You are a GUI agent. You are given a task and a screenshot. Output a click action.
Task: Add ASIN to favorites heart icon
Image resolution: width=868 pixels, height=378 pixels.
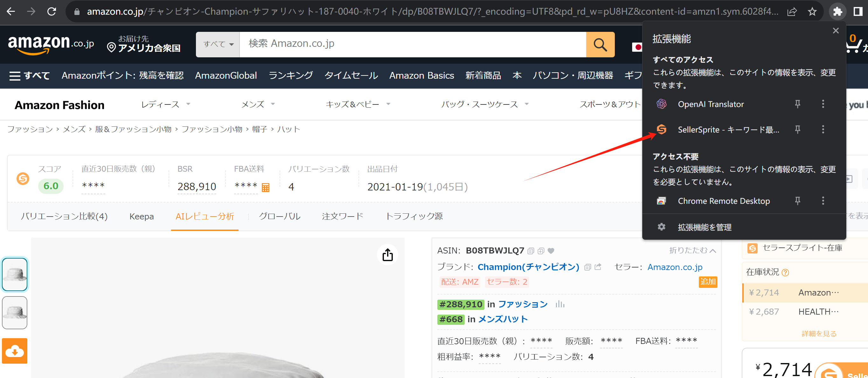(x=551, y=251)
